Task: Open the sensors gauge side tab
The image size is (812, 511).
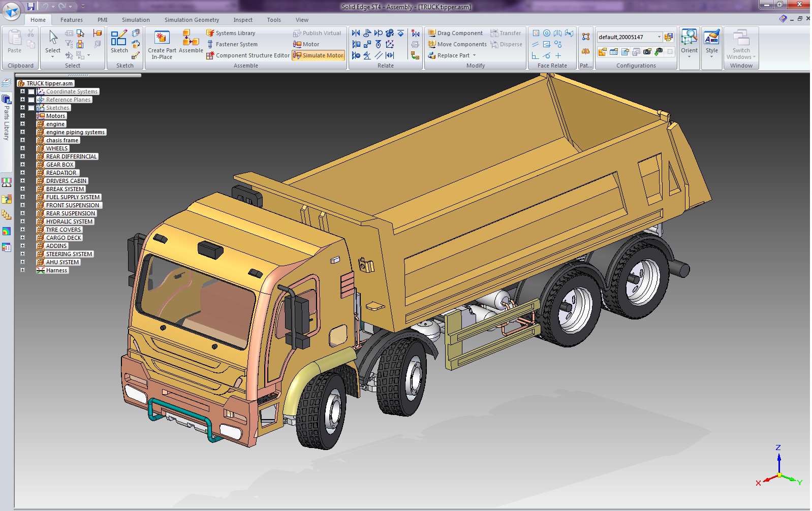Action: coord(7,182)
